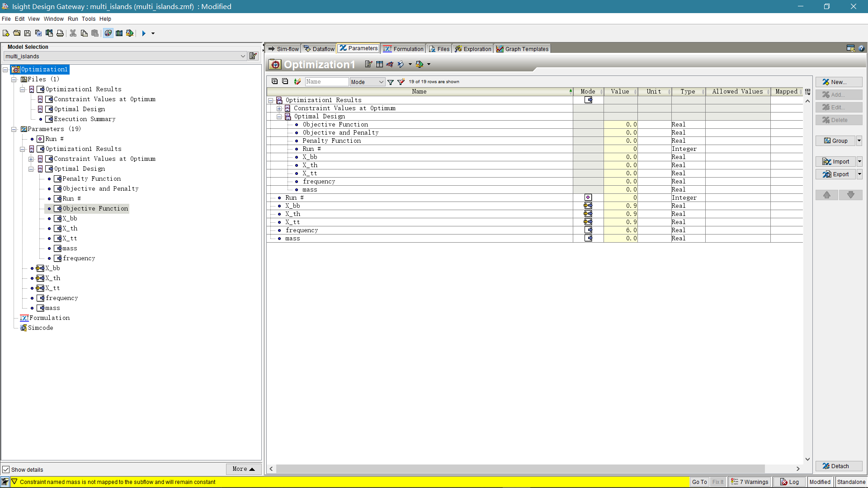Screen dimensions: 868x488
Task: Open the library browser toolbar icon
Action: pos(119,33)
